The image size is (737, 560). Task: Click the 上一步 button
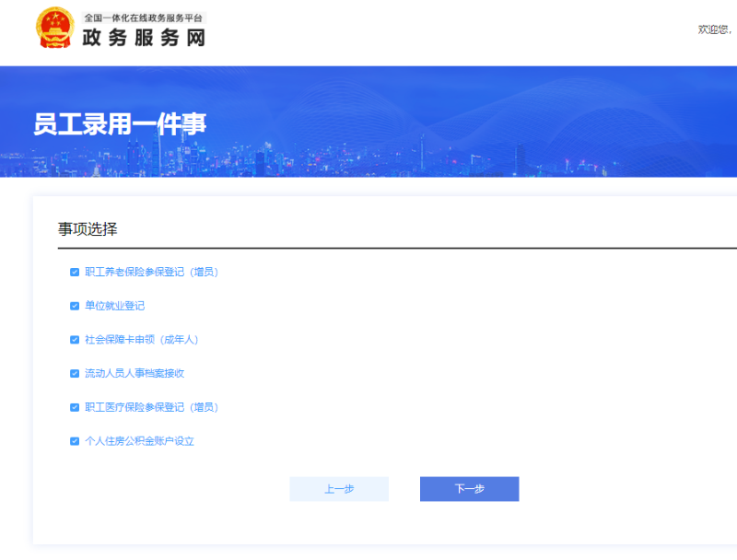339,489
